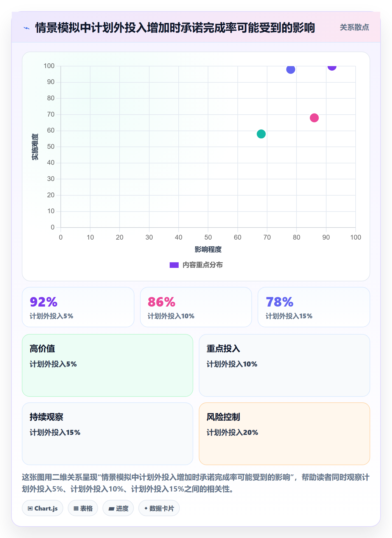Screen dimensions: 392x538
Task: Click 计划外投入15% text in 持续观察 card
Action: (55, 432)
